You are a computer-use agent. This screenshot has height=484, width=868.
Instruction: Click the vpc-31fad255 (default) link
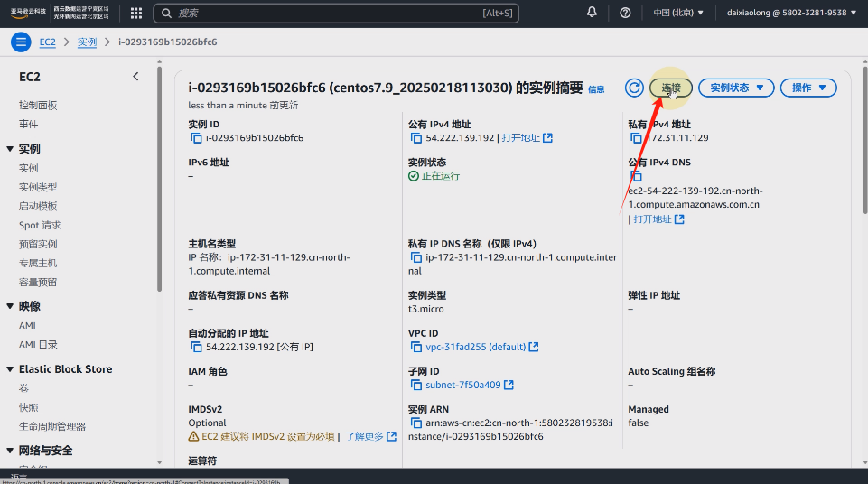pyautogui.click(x=475, y=347)
